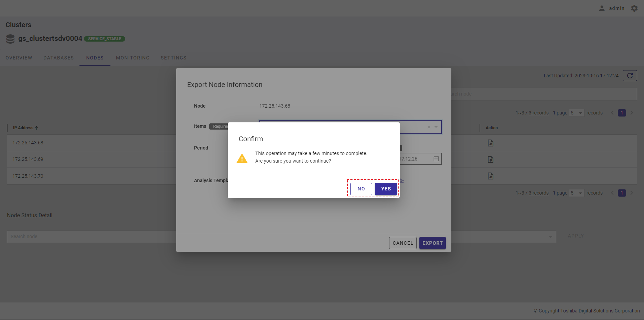Switch to the DATABASES tab
The width and height of the screenshot is (644, 320).
click(x=58, y=58)
